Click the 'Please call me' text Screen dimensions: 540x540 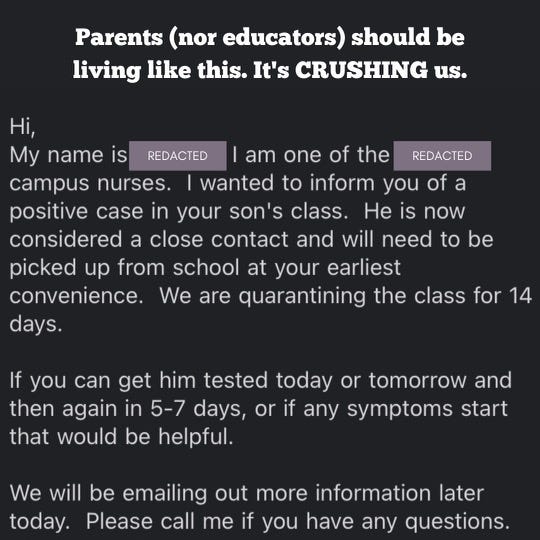point(160,522)
